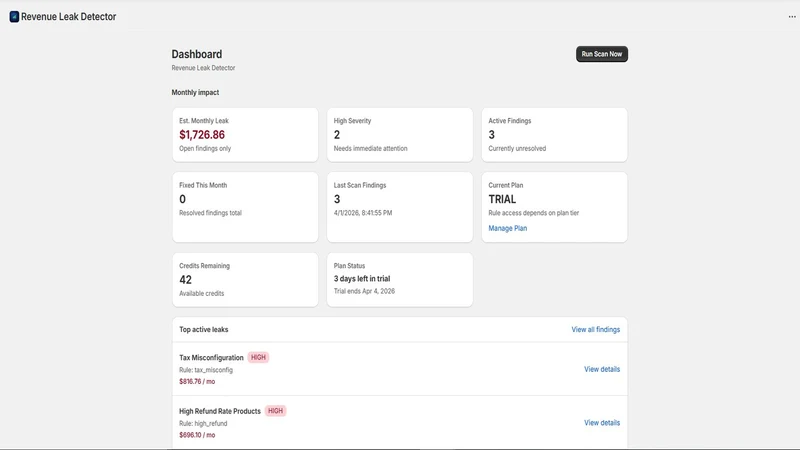Click the Last Scan Findings label
Image resolution: width=800 pixels, height=450 pixels.
(x=360, y=185)
